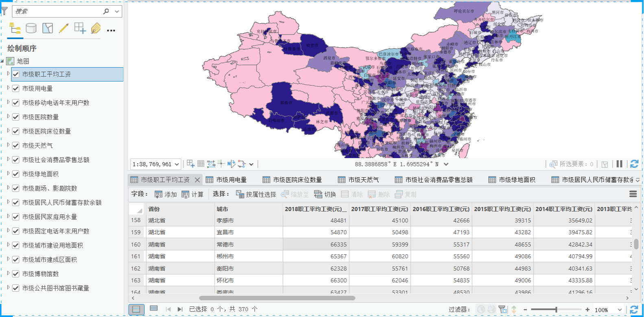Refresh the map view
The width and height of the screenshot is (644, 317).
(x=634, y=164)
